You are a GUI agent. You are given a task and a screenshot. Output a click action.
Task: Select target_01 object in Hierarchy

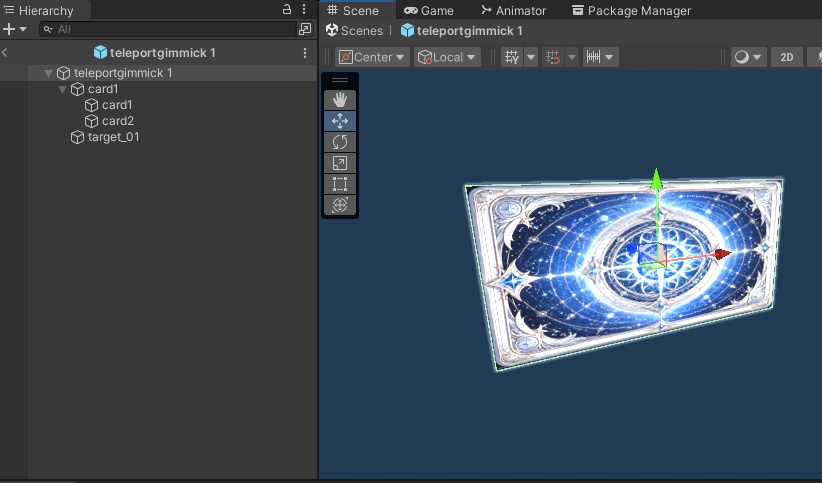(x=113, y=137)
